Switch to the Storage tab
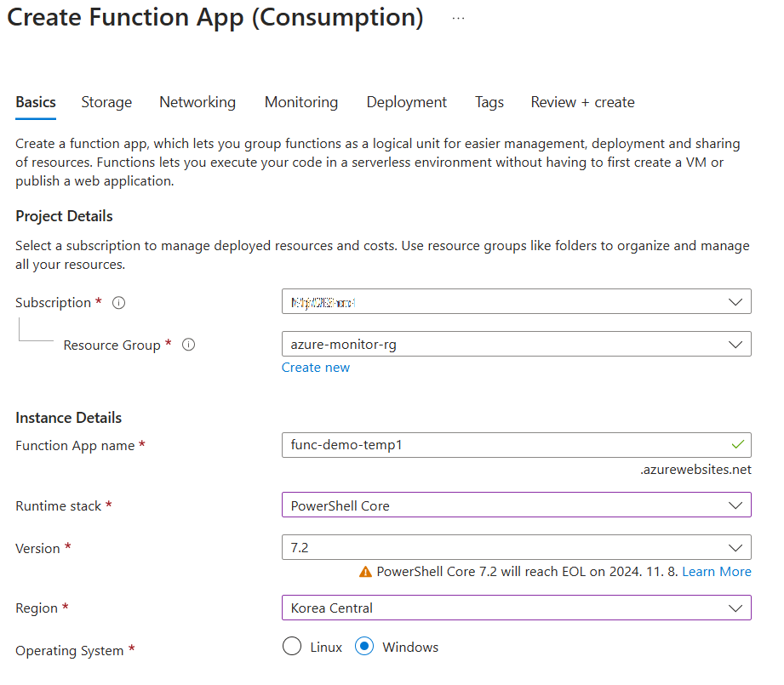 [x=106, y=102]
